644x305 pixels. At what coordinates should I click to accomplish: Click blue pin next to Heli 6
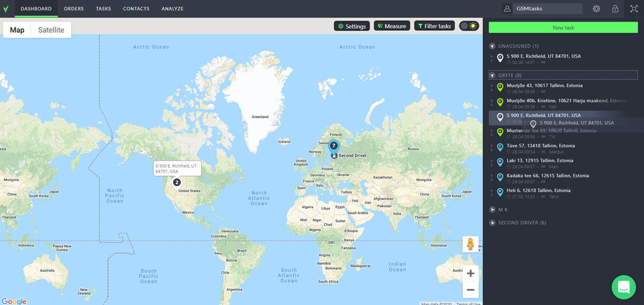click(500, 192)
